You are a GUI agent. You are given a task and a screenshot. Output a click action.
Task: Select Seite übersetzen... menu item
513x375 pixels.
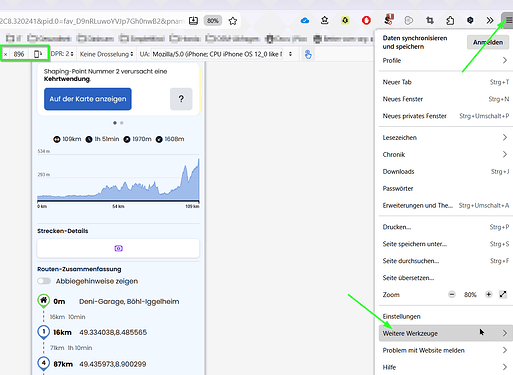pyautogui.click(x=446, y=278)
